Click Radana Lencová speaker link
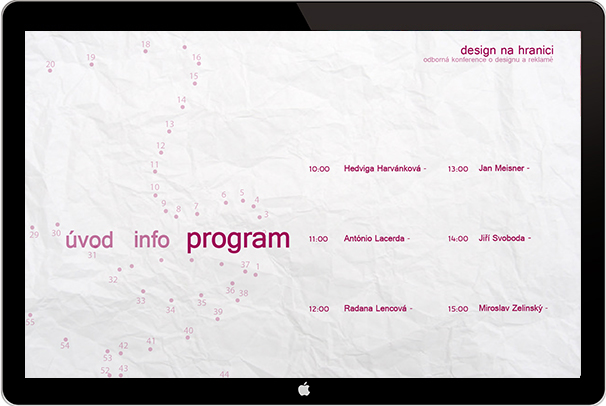The image size is (606, 406). (x=375, y=309)
